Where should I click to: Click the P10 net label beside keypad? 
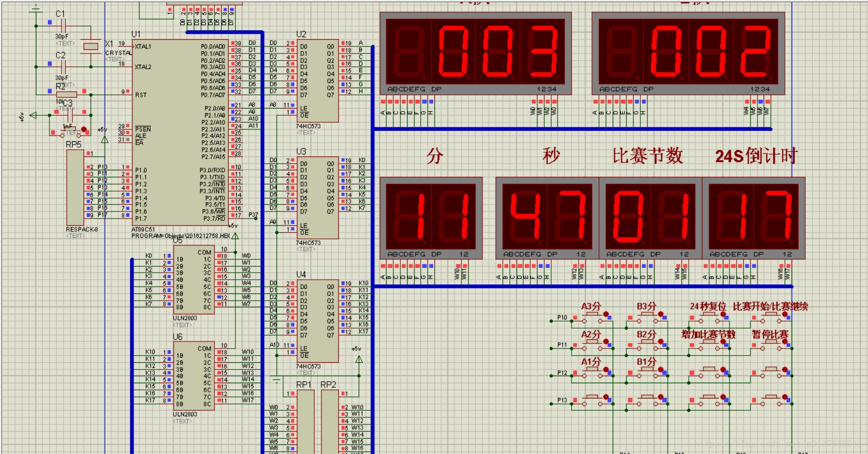click(x=562, y=317)
